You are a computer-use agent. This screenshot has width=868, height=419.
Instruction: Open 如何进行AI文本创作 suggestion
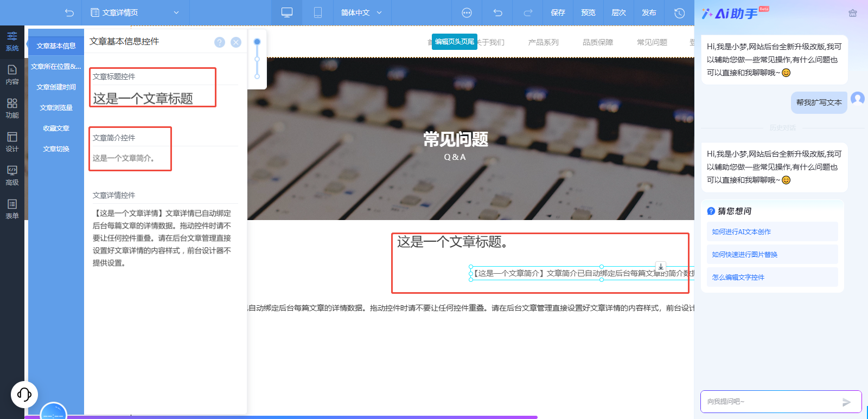coord(772,232)
